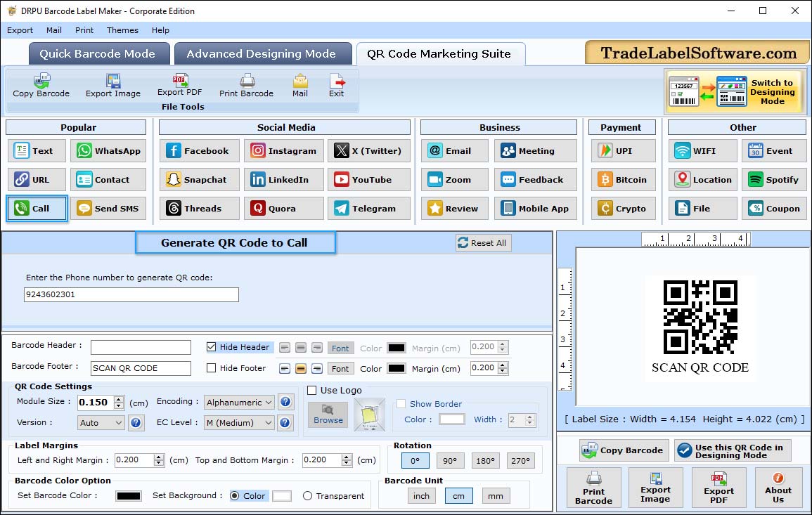This screenshot has width=812, height=515.
Task: Set rotation to 180°
Action: click(485, 461)
